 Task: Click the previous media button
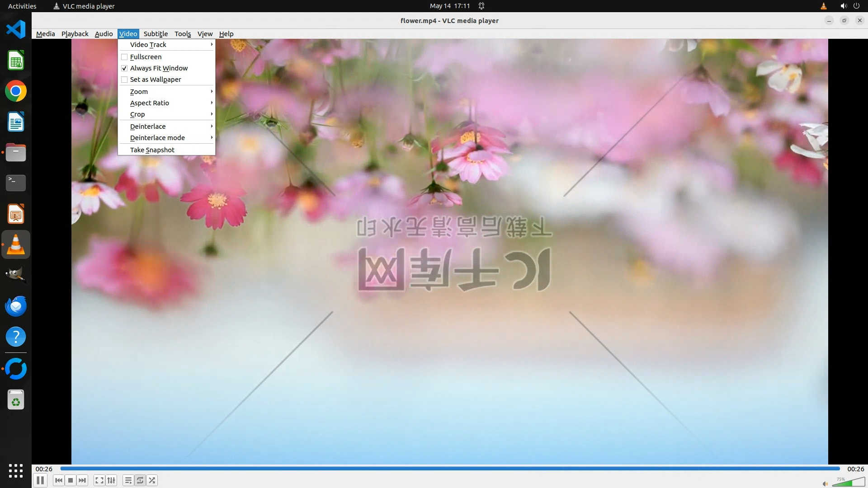(58, 480)
